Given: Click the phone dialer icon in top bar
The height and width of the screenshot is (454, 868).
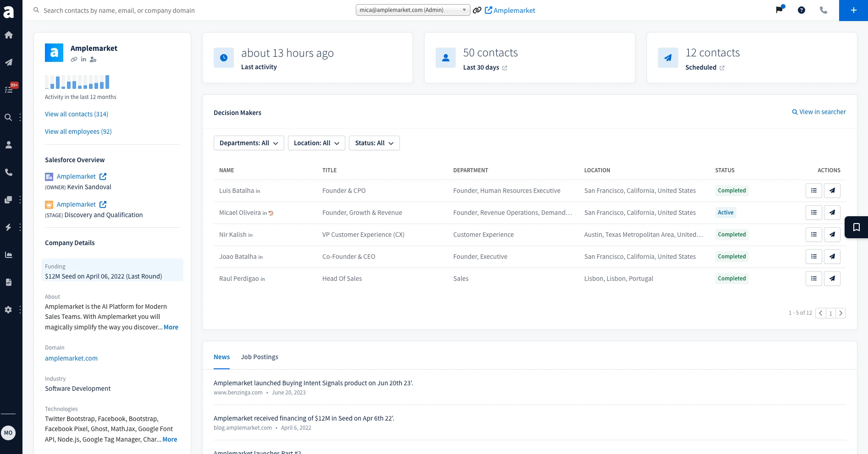Looking at the screenshot, I should point(824,10).
